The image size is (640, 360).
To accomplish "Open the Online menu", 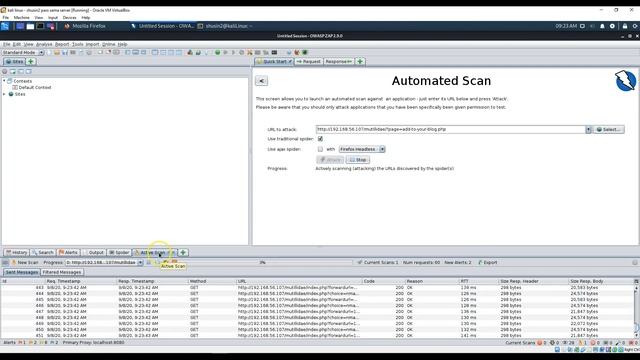I will [x=109, y=44].
